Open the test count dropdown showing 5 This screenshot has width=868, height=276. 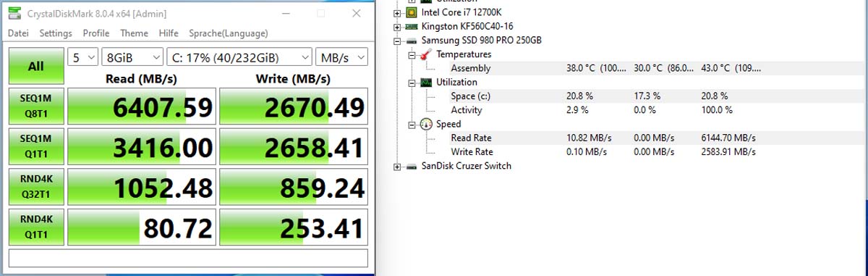point(82,57)
